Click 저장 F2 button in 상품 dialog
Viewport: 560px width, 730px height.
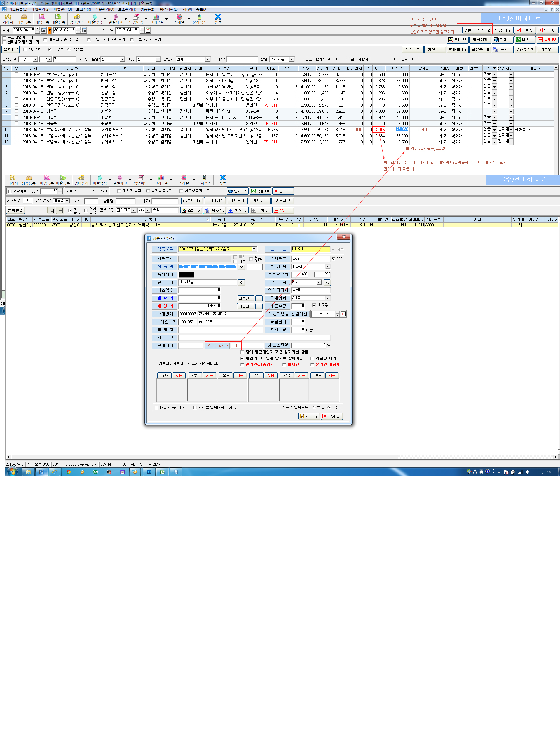coord(309,416)
